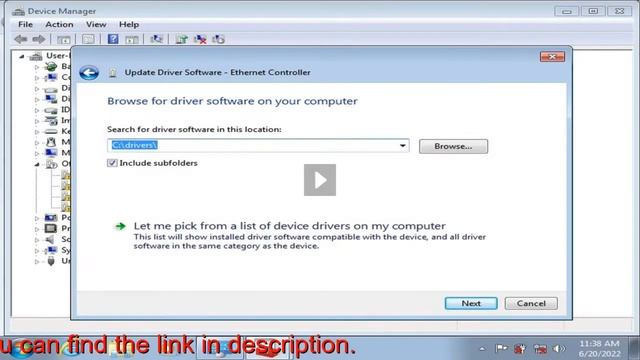Screen dimensions: 640x360
Task: Click the Cancel button
Action: click(531, 303)
